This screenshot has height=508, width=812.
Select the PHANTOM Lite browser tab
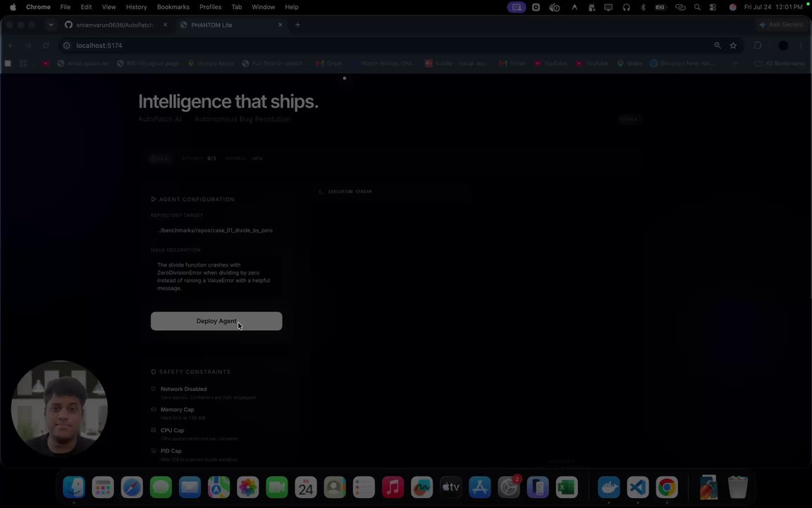[x=211, y=25]
